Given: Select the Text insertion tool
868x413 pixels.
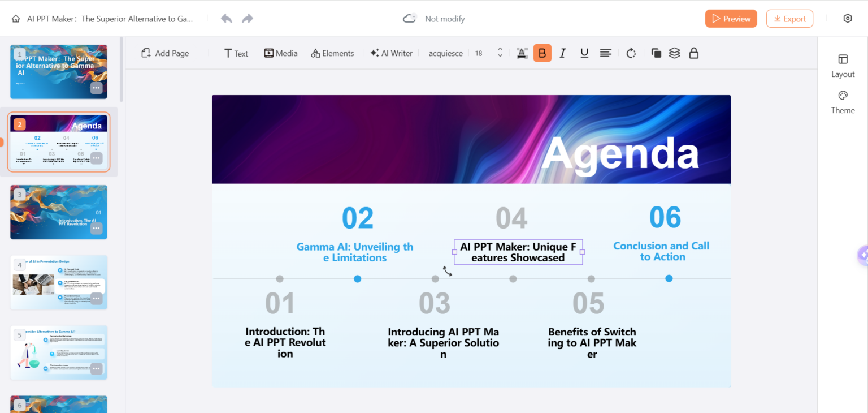Looking at the screenshot, I should (x=236, y=53).
